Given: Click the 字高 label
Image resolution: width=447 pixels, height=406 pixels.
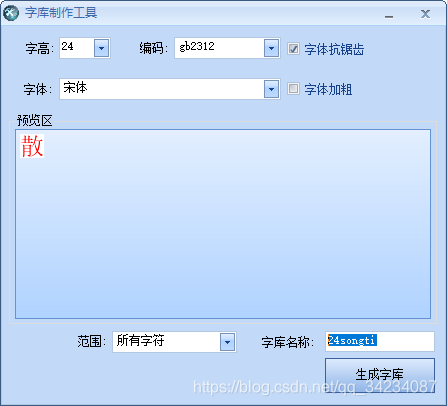Looking at the screenshot, I should [39, 49].
